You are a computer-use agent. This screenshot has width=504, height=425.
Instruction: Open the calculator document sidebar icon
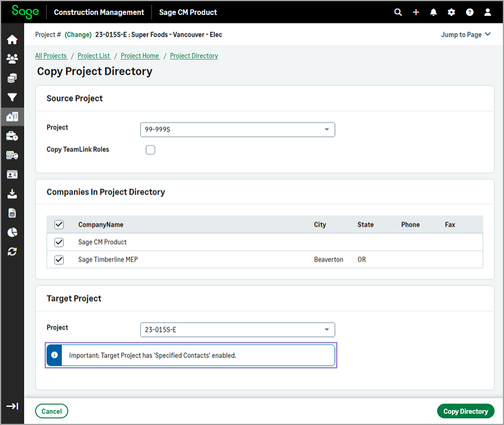coord(12,213)
